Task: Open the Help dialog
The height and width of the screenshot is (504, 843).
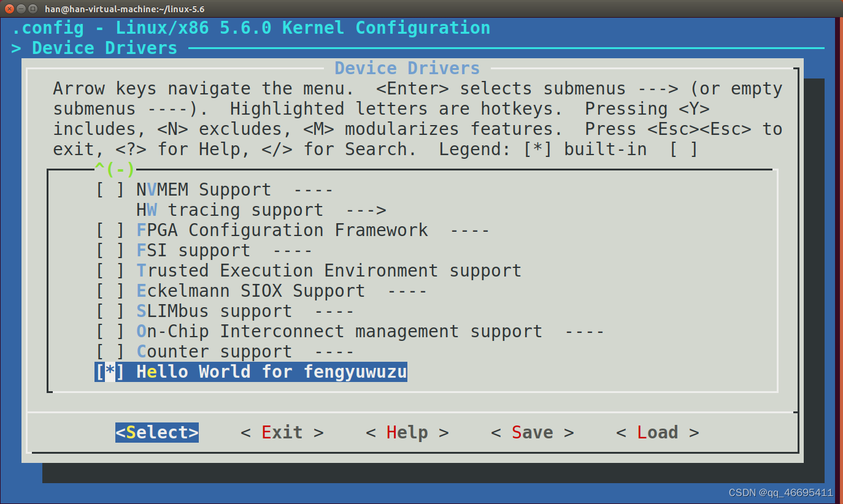Action: tap(407, 432)
